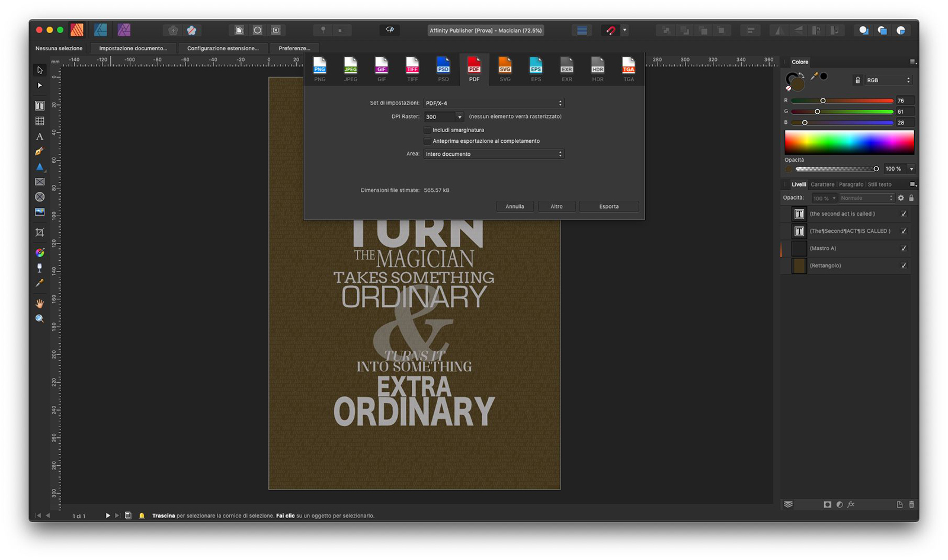The height and width of the screenshot is (560, 948).
Task: Click Configurazione estensione button
Action: point(223,48)
